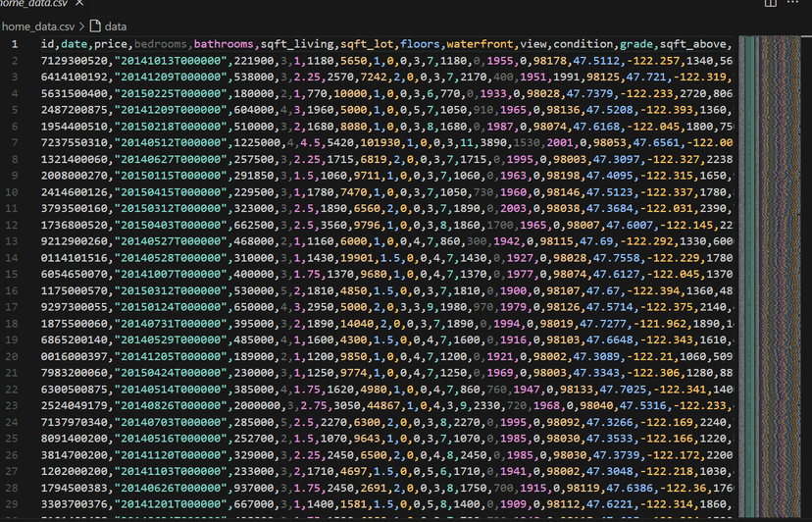Select the home_data.csv editor tab
812x522 pixels.
pos(34,3)
